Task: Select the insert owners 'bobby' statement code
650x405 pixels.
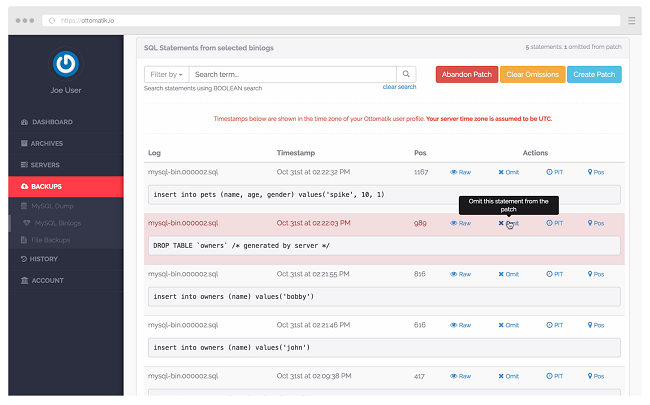Action: tap(384, 297)
